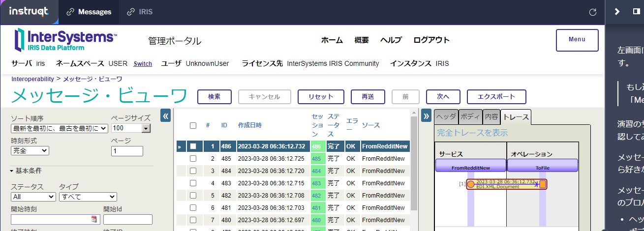Select checkbox for message row ID 483
This screenshot has height=231, width=644.
pos(193,183)
